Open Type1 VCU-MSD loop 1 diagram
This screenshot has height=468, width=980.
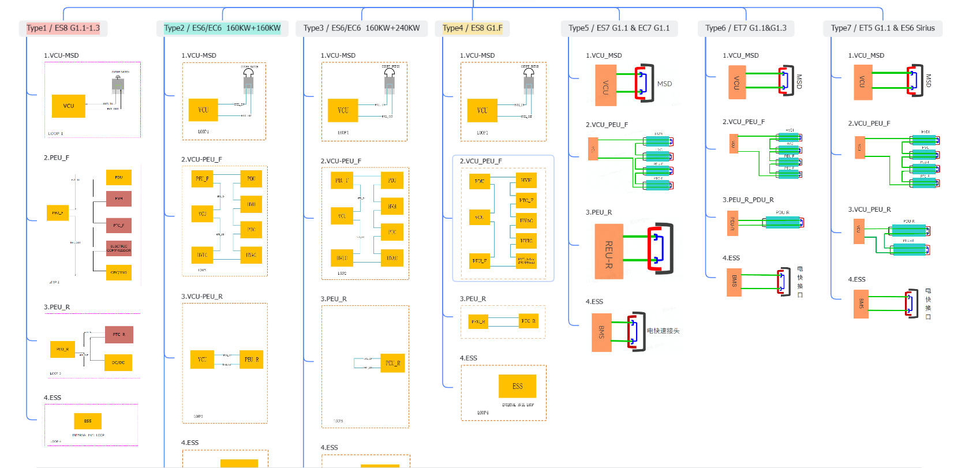coord(92,100)
